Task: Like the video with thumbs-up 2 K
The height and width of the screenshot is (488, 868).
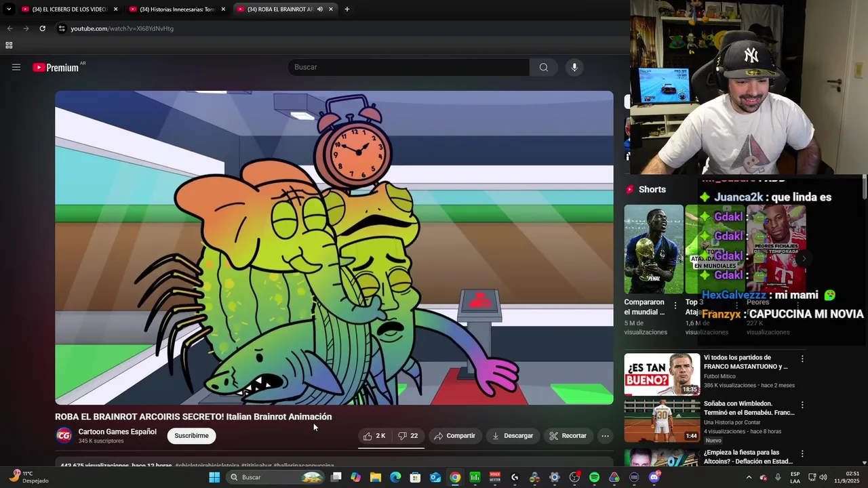Action: (374, 436)
